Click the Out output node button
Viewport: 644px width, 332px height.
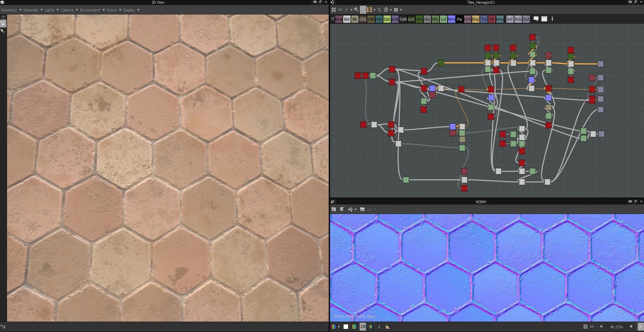(526, 19)
